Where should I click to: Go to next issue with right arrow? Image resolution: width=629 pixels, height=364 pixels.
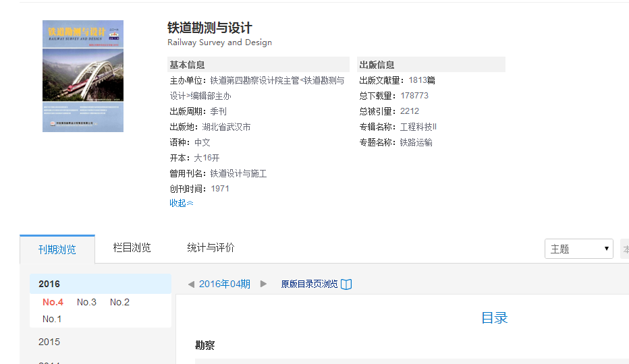263,284
